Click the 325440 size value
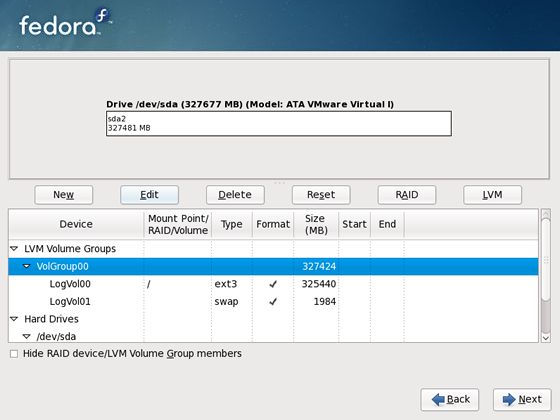The height and width of the screenshot is (420, 560). 319,284
